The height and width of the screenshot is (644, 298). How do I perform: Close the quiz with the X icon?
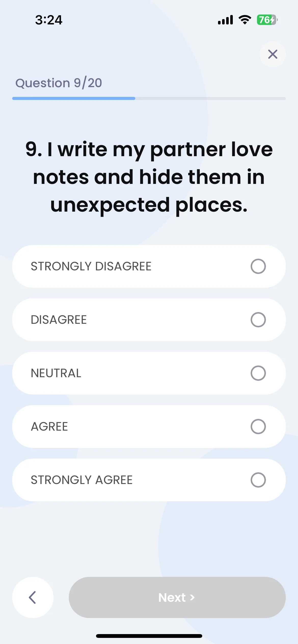pos(273,54)
